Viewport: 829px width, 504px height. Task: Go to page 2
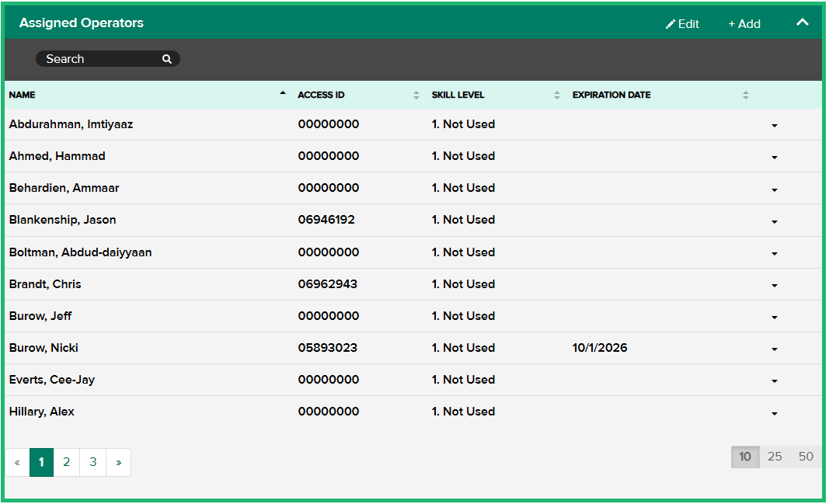point(67,462)
